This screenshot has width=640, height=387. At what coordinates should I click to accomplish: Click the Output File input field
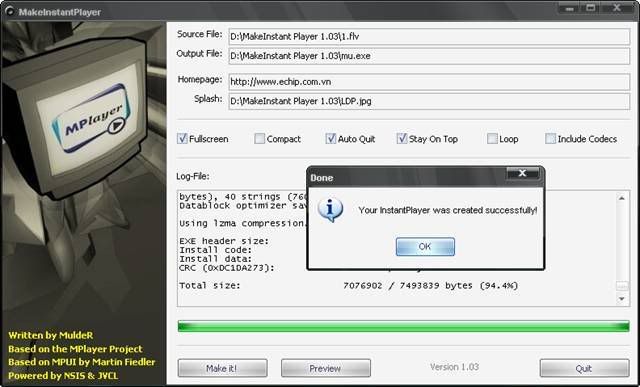(x=429, y=56)
